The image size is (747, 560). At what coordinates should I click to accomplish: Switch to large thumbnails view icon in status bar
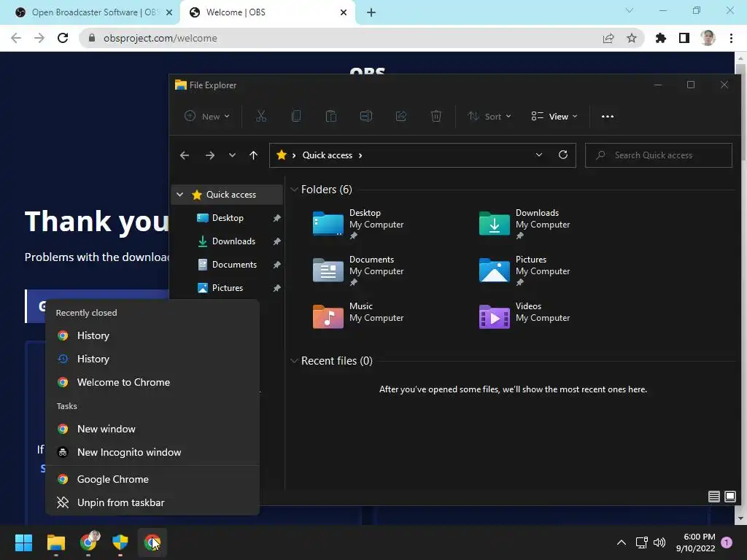coord(729,497)
